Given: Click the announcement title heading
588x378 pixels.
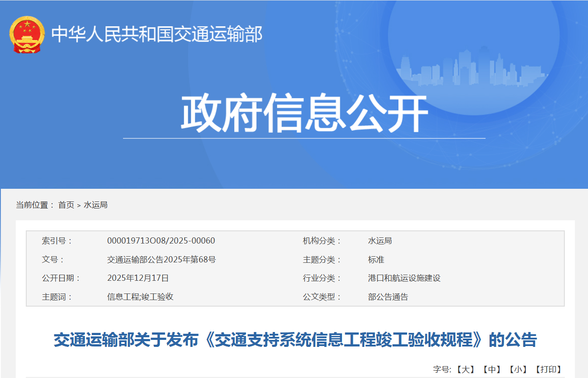Looking at the screenshot, I should click(x=295, y=340).
